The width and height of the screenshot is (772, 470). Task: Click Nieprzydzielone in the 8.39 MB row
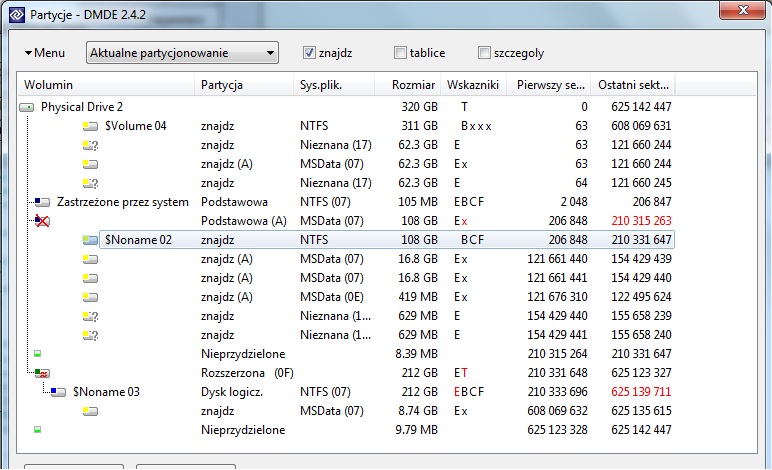(243, 354)
